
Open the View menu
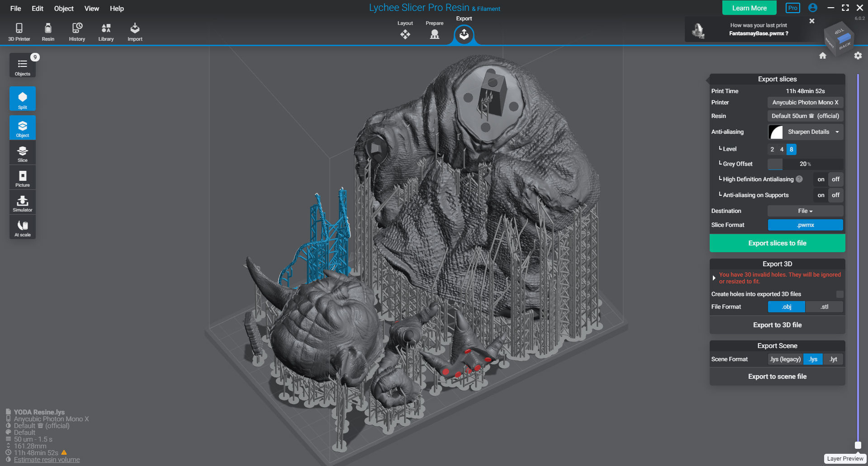tap(92, 9)
